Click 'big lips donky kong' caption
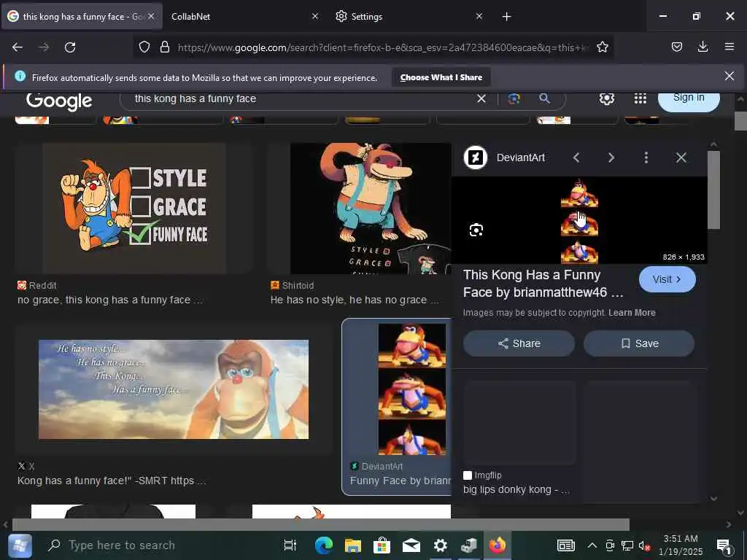 coord(516,489)
